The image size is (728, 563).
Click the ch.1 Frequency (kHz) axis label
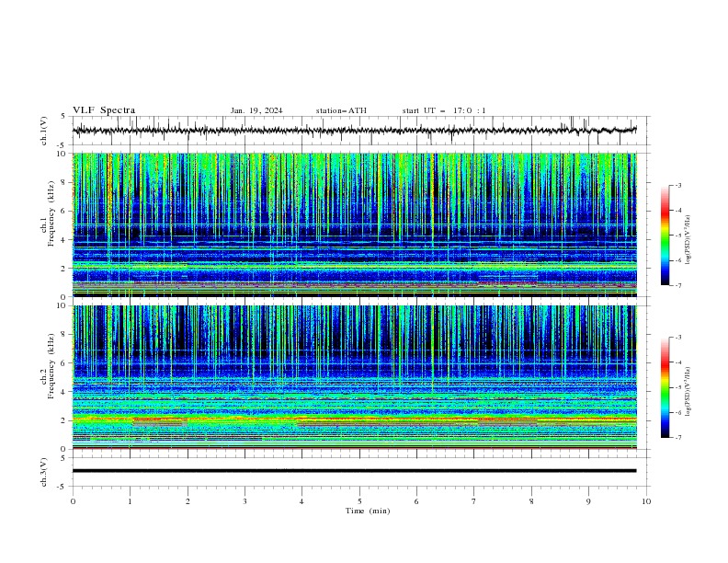point(48,214)
